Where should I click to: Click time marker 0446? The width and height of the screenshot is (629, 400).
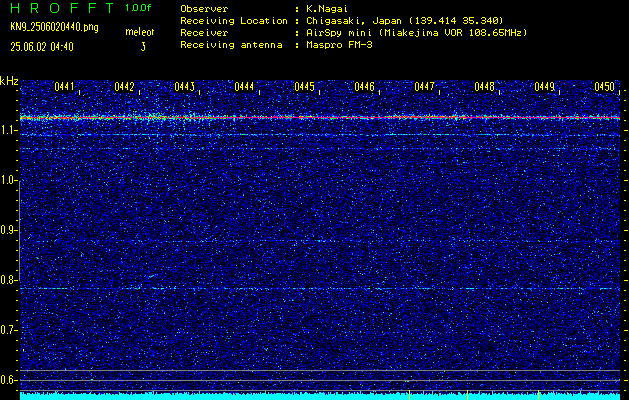coord(365,87)
